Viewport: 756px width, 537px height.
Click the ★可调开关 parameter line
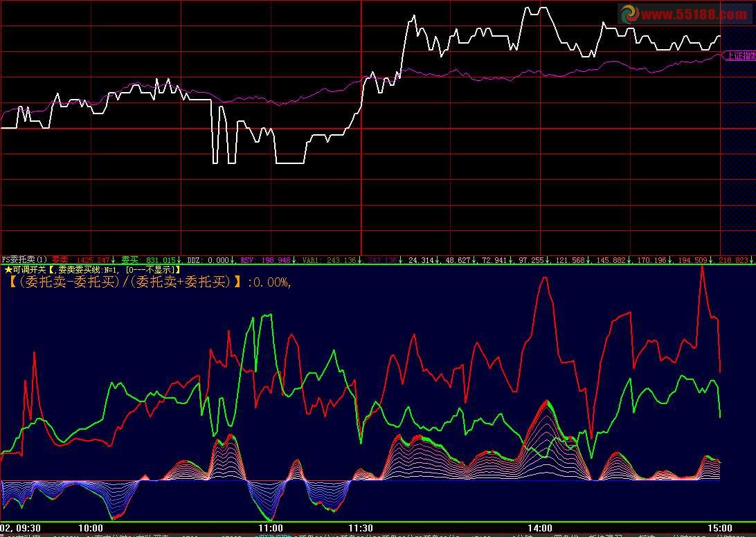tap(92, 270)
